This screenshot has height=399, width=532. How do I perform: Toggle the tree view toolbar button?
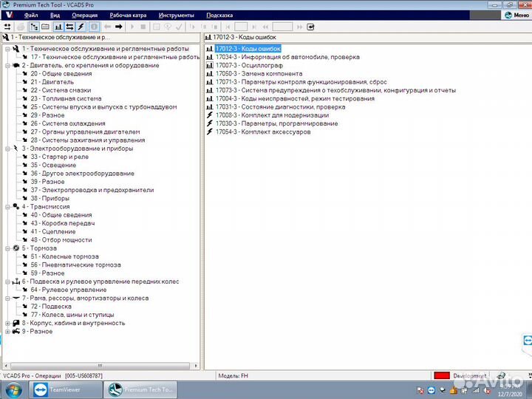[34, 27]
